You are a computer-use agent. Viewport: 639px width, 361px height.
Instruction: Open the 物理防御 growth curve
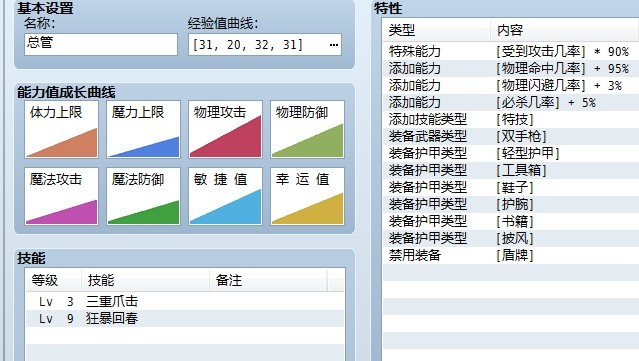click(307, 129)
